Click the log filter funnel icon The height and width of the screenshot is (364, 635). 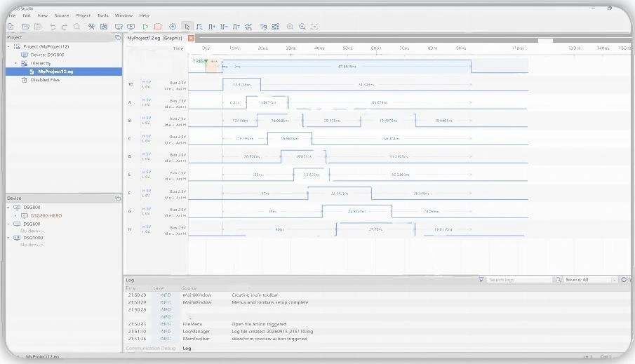[x=481, y=280]
